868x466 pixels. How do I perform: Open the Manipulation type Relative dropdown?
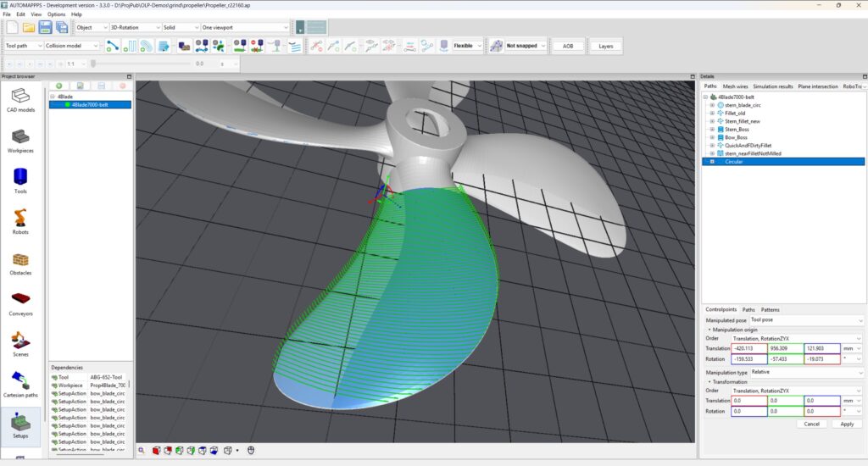pyautogui.click(x=807, y=372)
